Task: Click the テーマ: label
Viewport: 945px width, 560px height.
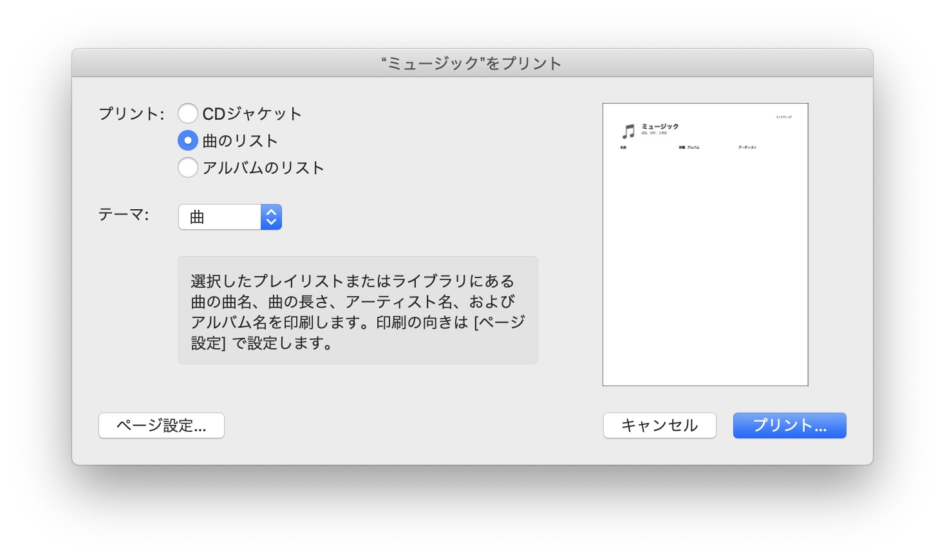Action: click(x=124, y=214)
